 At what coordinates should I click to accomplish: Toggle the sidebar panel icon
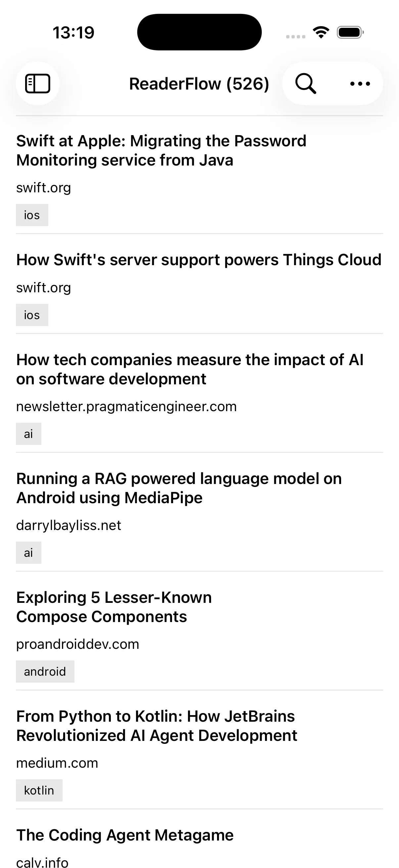point(38,83)
